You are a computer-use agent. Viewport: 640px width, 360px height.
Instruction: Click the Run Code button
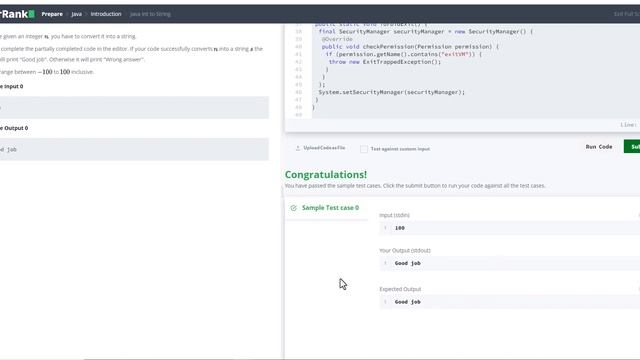[599, 147]
